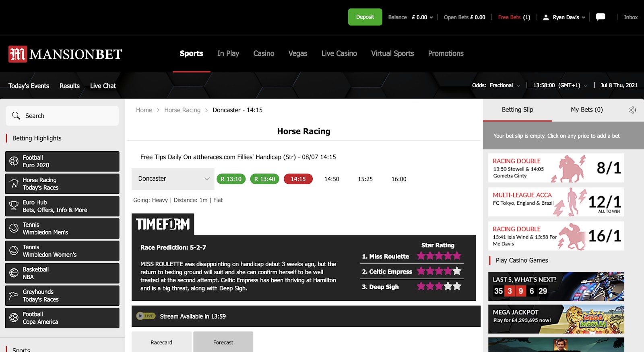Select the Basketball NBA icon
644x352 pixels.
tap(14, 273)
